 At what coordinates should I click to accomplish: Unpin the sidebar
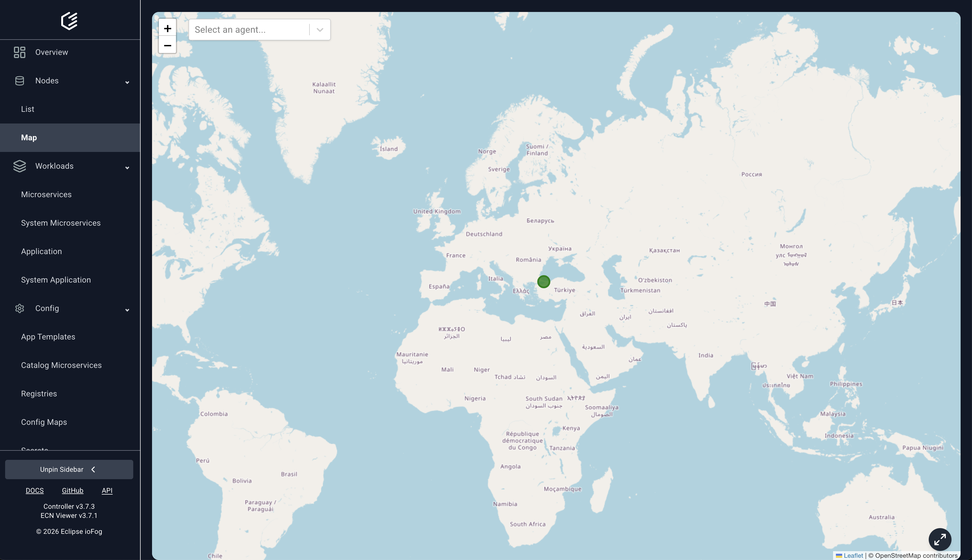(x=69, y=469)
